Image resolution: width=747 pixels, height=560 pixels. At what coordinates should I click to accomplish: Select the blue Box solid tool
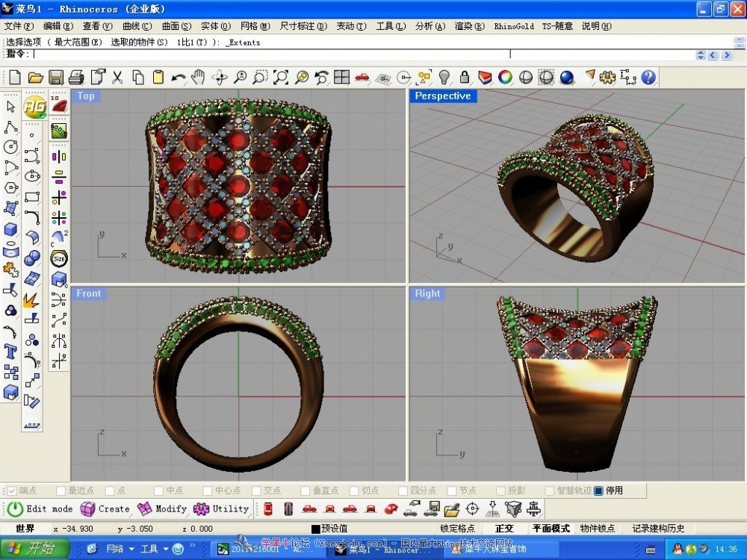(x=10, y=229)
